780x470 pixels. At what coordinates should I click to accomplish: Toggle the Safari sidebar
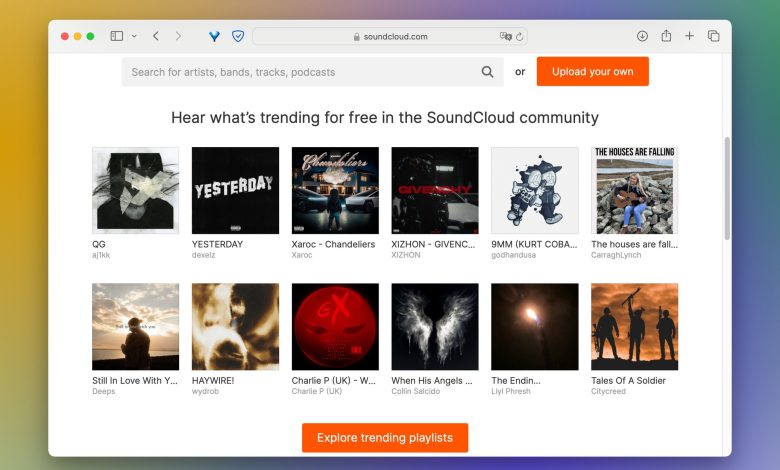(x=117, y=36)
